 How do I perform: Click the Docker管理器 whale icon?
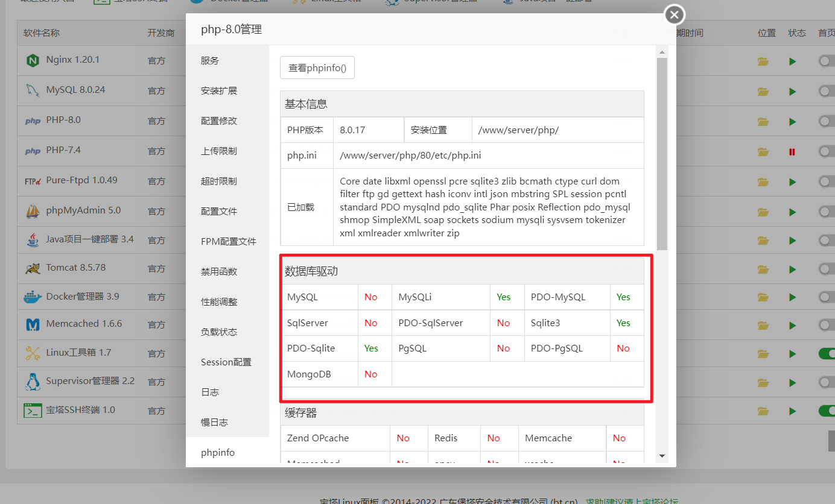[x=33, y=297]
